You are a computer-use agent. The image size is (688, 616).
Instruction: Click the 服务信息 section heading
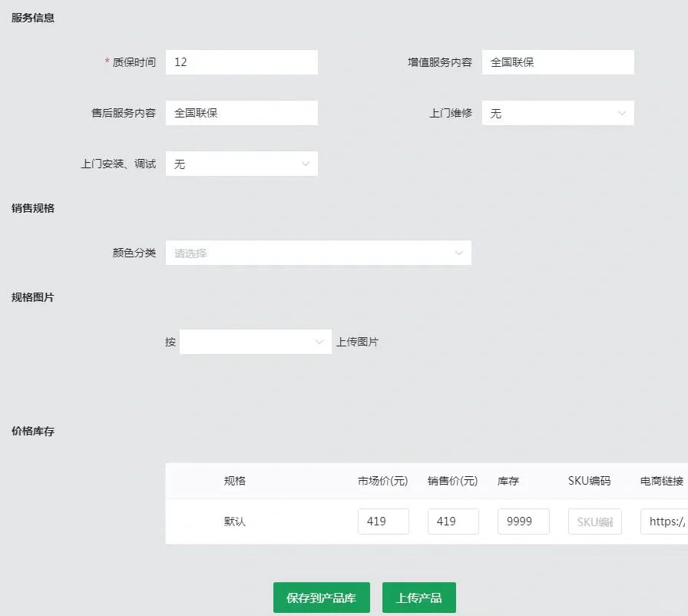tap(32, 17)
